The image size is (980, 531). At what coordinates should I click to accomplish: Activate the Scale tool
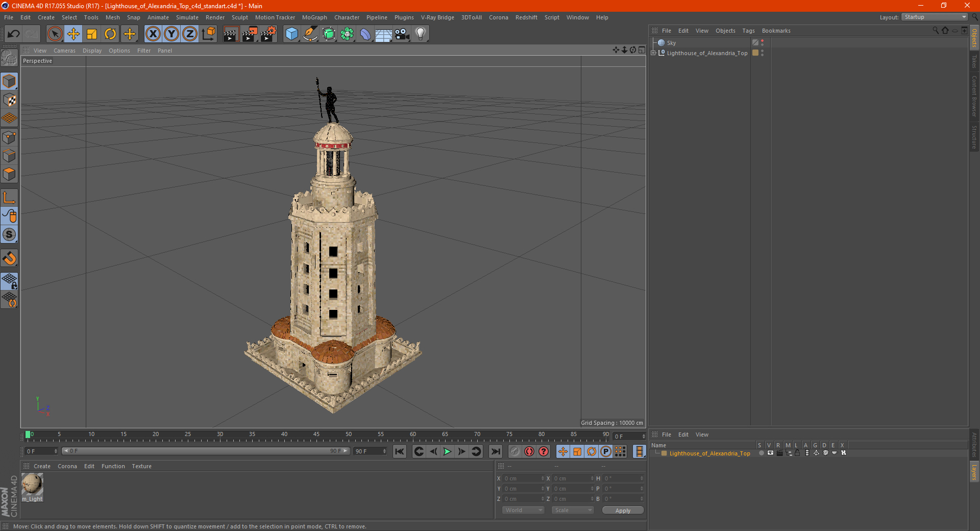pyautogui.click(x=92, y=34)
